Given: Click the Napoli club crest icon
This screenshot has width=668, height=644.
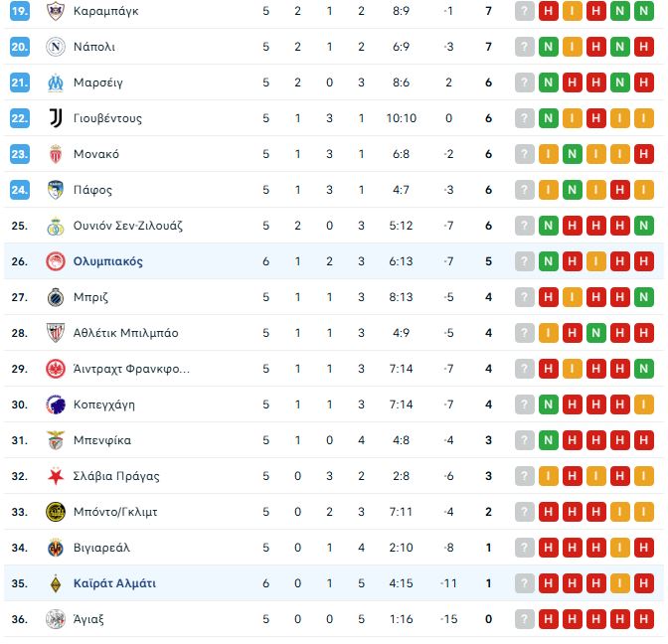Looking at the screenshot, I should tap(55, 47).
